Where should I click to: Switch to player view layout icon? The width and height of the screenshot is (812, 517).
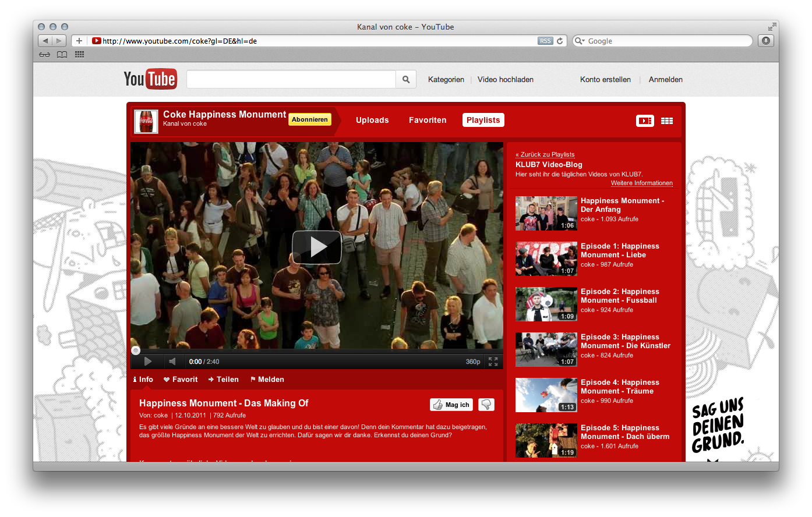click(645, 121)
